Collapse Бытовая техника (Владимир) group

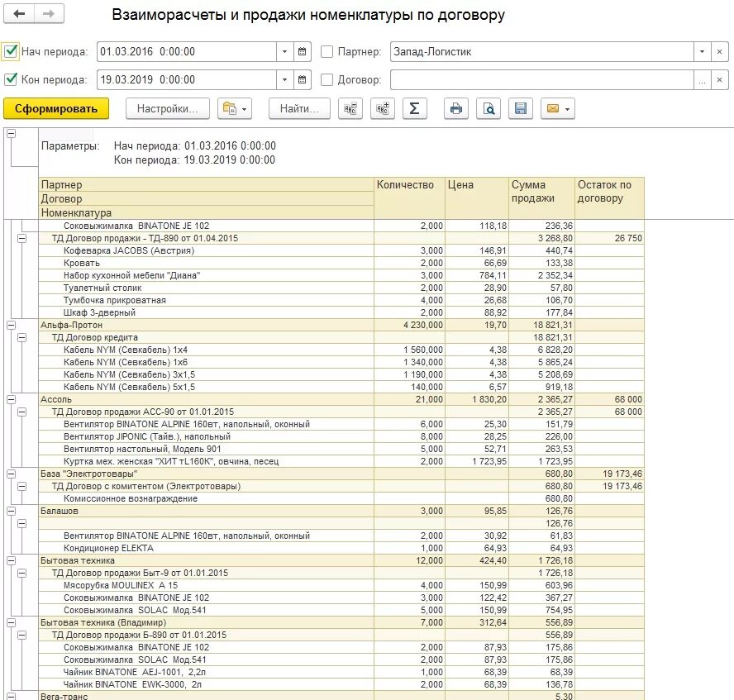(x=11, y=622)
